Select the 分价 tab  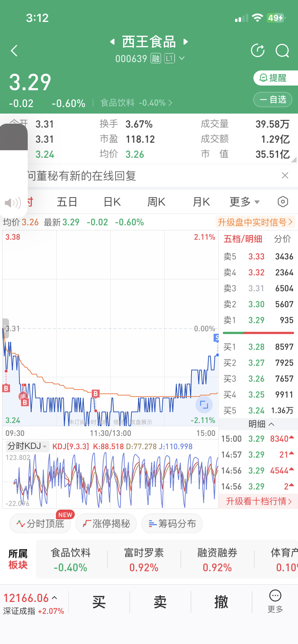point(283,239)
